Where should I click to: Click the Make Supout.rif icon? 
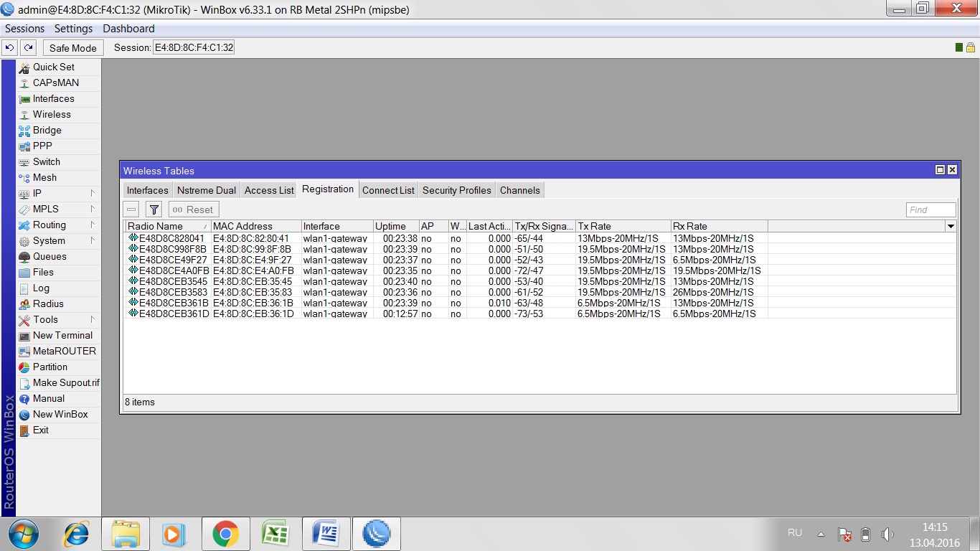coord(24,382)
